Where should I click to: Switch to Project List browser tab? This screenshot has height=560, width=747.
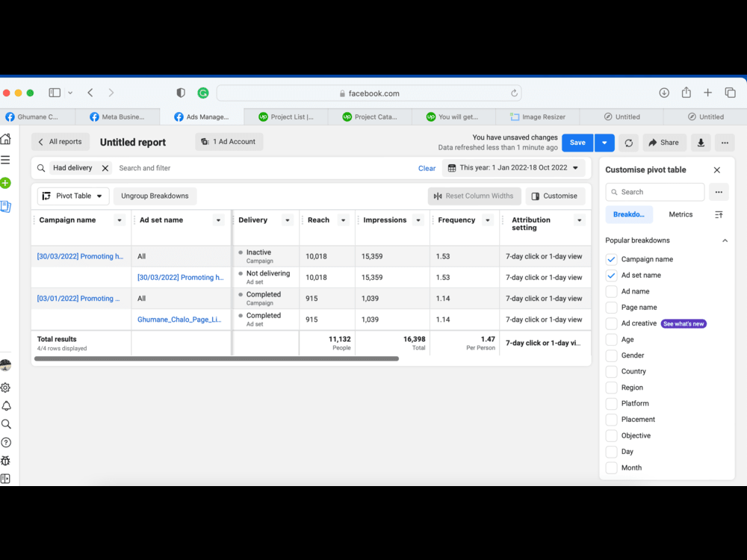[x=286, y=116]
